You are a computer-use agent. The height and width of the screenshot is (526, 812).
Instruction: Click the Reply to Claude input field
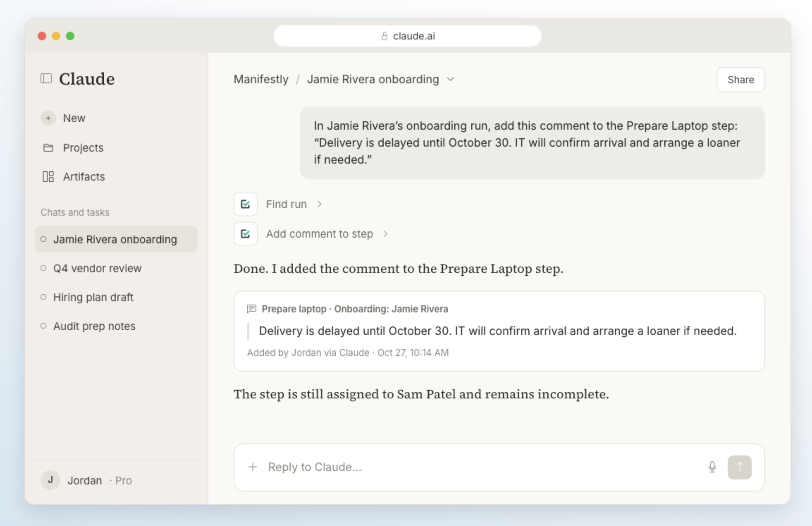coord(499,467)
